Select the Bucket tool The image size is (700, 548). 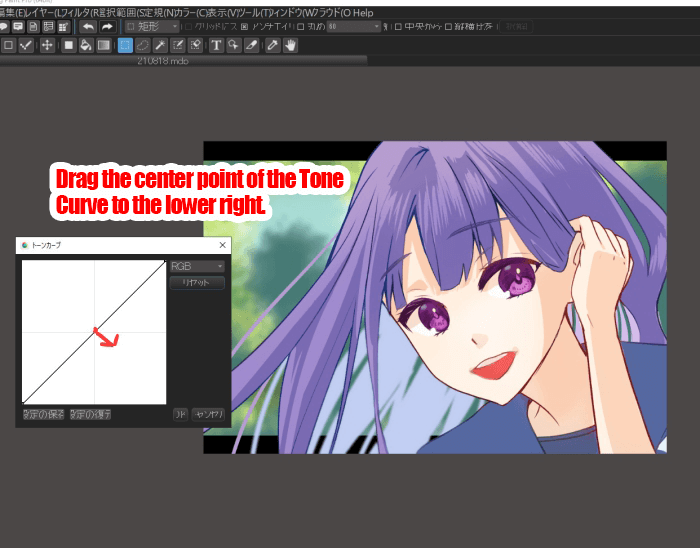(86, 45)
